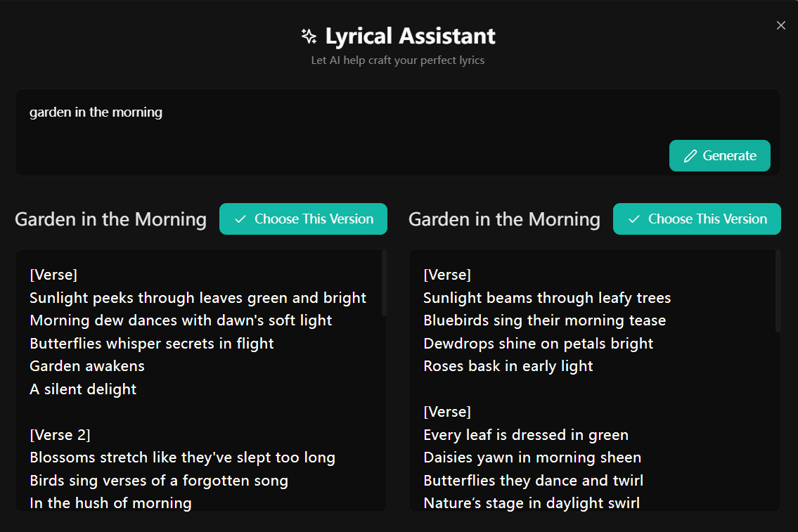This screenshot has height=532, width=798.
Task: Click the "[Verse 2]" label in left lyrics
Action: point(60,435)
